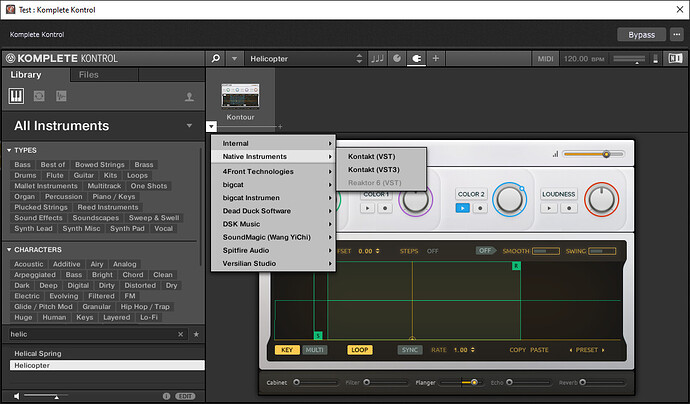The width and height of the screenshot is (690, 404).
Task: Clear the helic search text
Action: pos(180,334)
